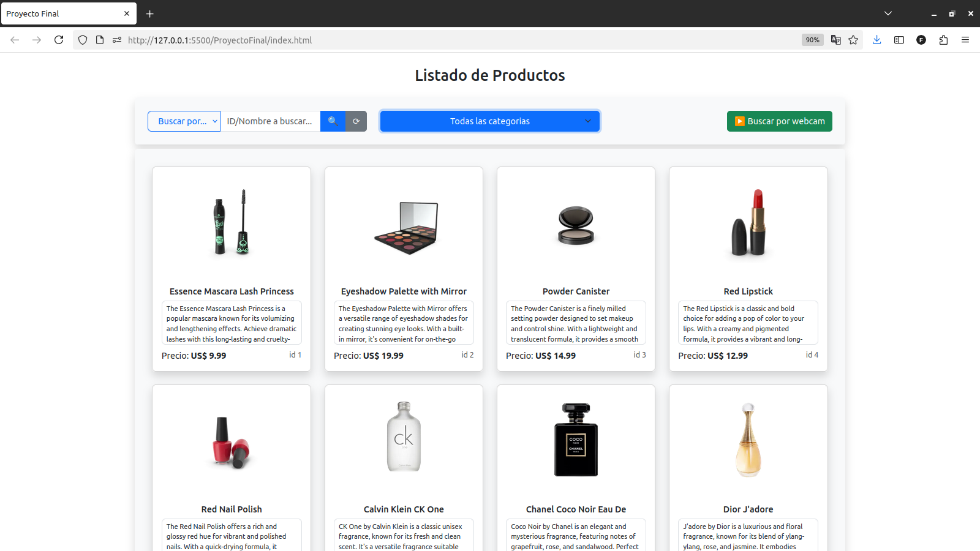Click the id 4 label
This screenshot has width=980, height=551.
point(812,355)
